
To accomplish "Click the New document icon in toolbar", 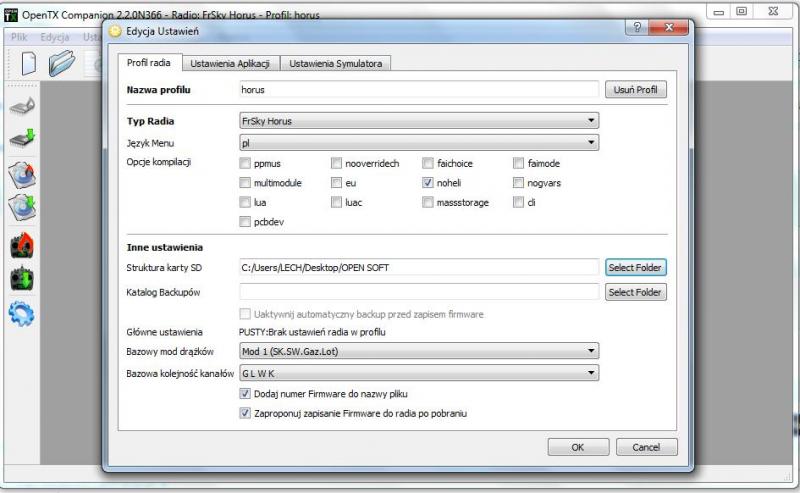I will coord(29,64).
